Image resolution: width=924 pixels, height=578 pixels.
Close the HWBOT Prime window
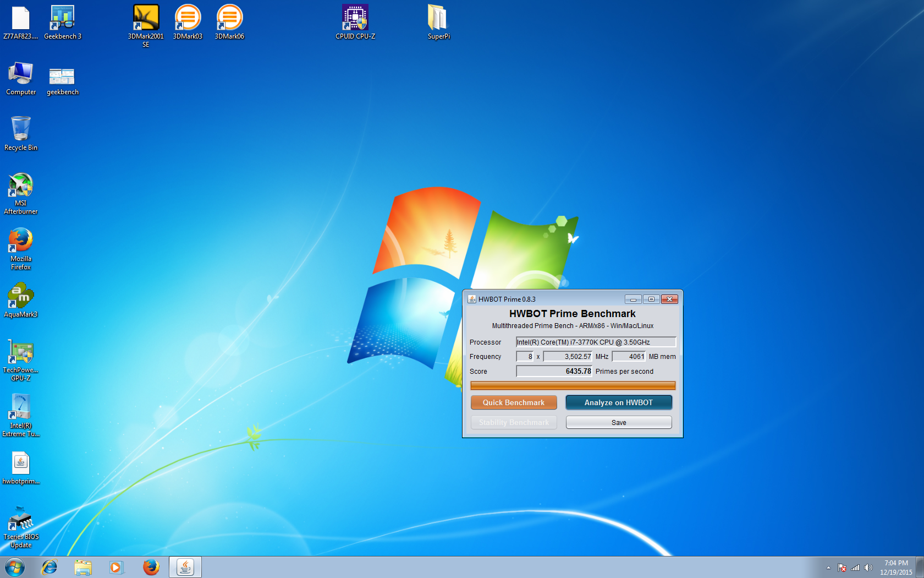(669, 299)
